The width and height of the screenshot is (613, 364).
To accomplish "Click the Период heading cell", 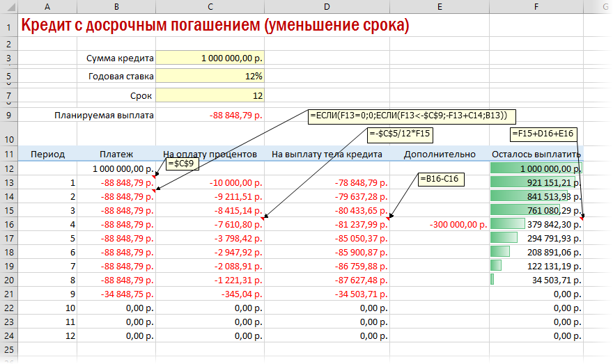I will (48, 154).
